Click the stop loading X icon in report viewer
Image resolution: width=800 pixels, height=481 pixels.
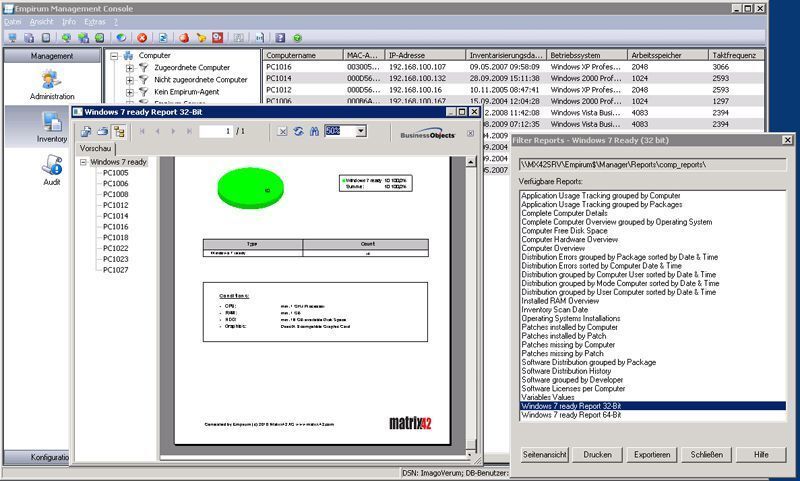click(282, 132)
